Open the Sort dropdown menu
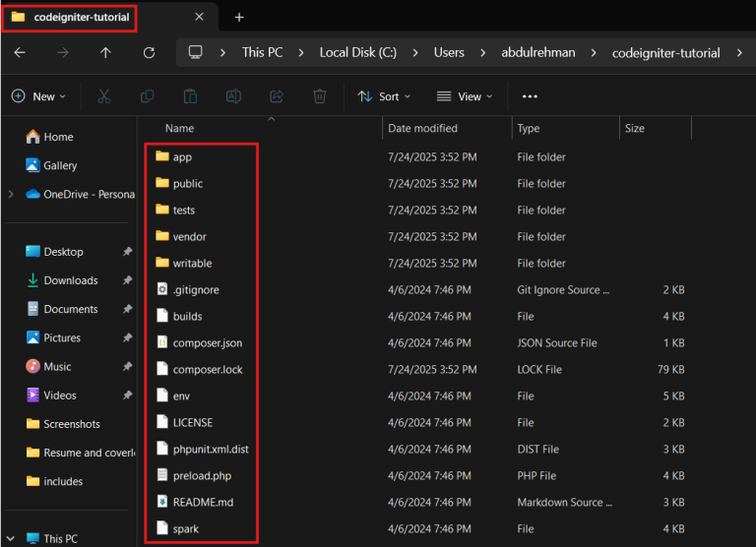The width and height of the screenshot is (756, 547). pos(384,96)
